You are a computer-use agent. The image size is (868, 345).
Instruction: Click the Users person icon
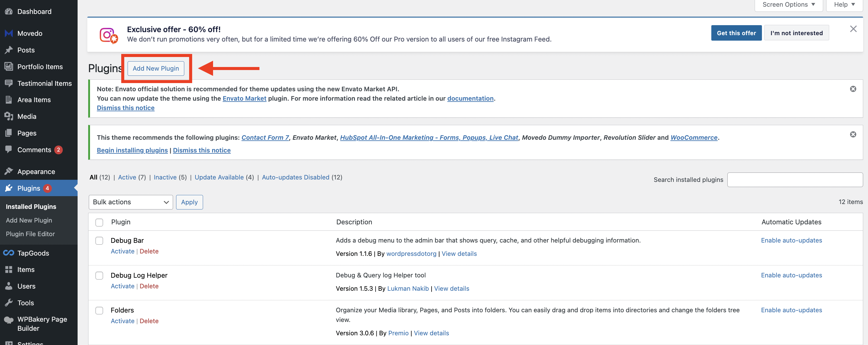(9, 286)
